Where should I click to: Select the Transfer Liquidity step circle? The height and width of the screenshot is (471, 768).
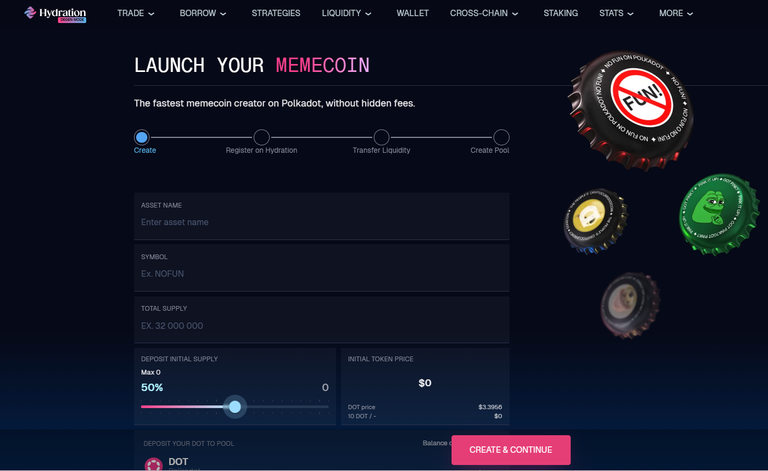382,137
